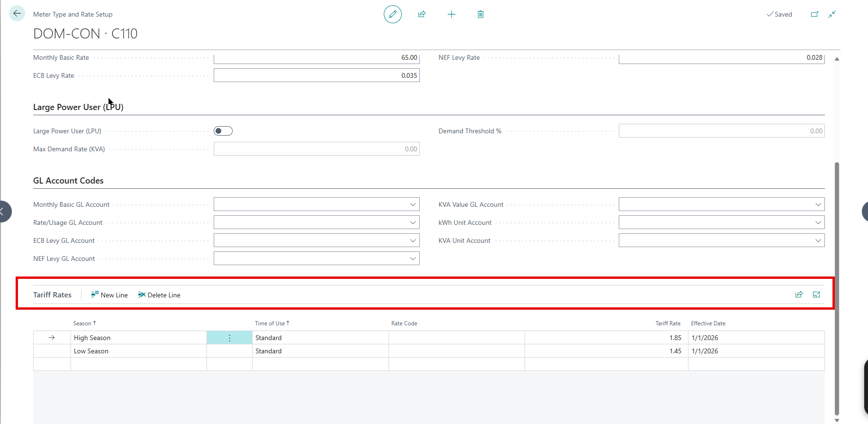
Task: Click Effective Date column header
Action: point(708,323)
